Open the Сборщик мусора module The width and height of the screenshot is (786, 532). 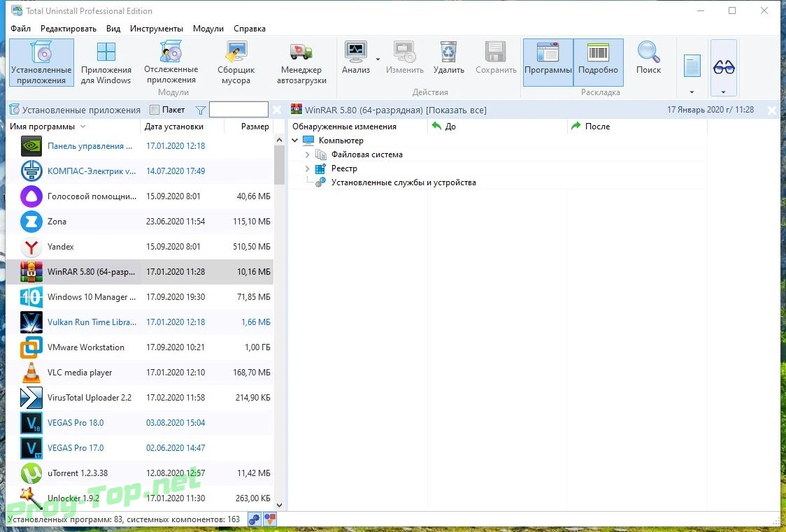coord(236,63)
